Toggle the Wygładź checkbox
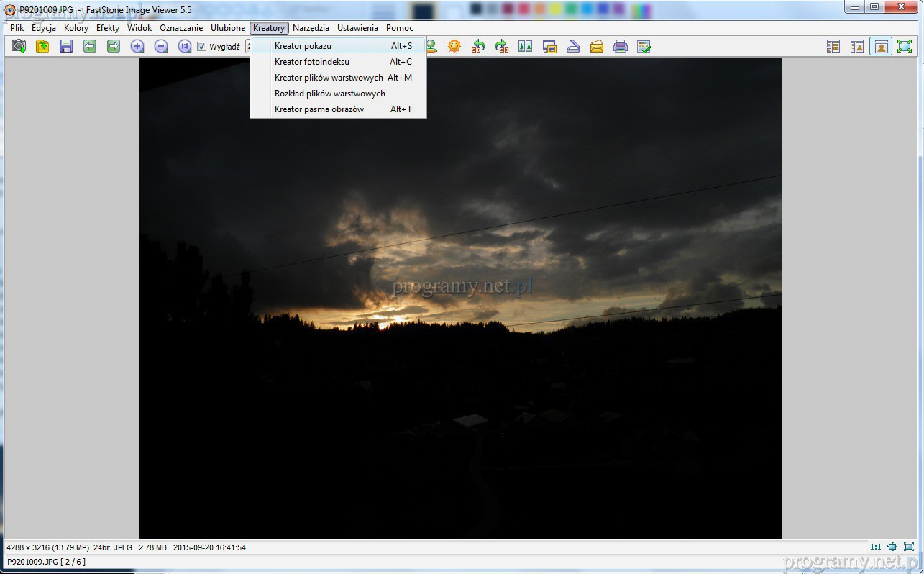924x574 pixels. 202,47
